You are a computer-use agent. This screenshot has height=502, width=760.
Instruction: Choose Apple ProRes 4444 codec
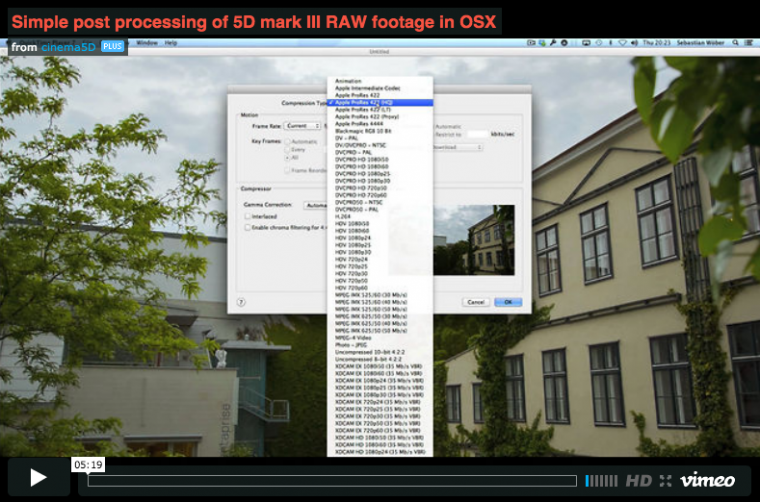click(380, 124)
